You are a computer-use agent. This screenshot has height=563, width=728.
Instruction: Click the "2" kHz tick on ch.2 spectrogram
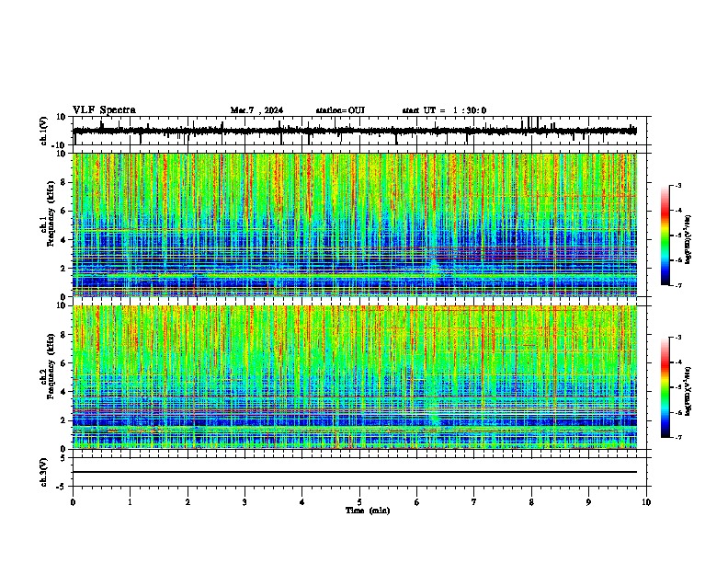pyautogui.click(x=64, y=420)
